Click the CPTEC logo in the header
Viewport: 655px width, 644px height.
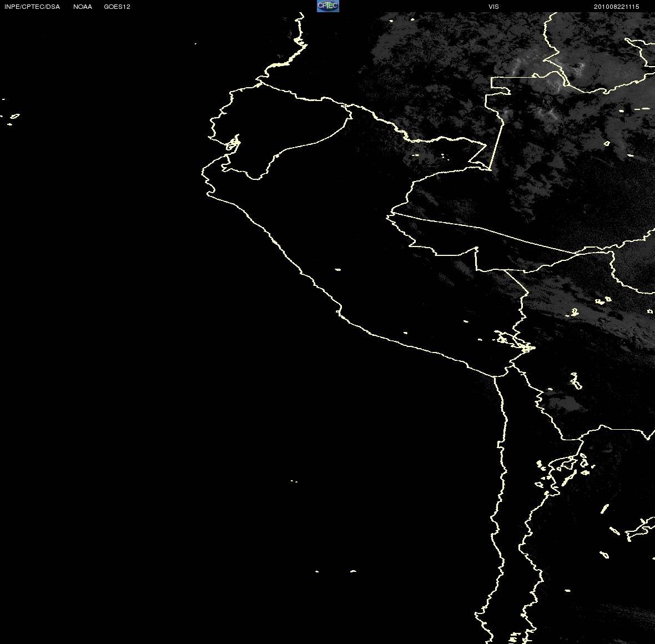[328, 6]
